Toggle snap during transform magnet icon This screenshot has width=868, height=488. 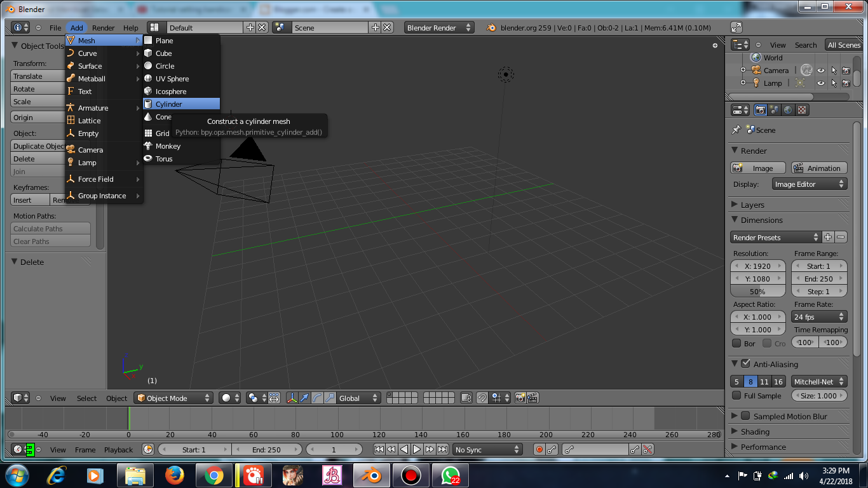[x=482, y=398]
